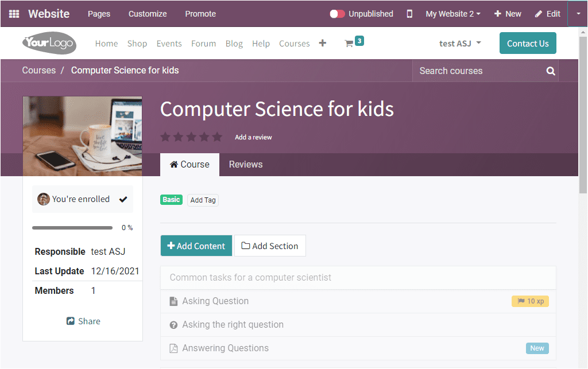The width and height of the screenshot is (588, 369).
Task: Open the Customize menu
Action: 147,13
